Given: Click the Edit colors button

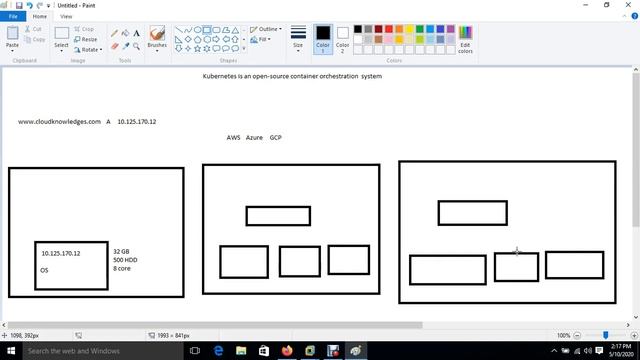Looking at the screenshot, I should point(465,39).
